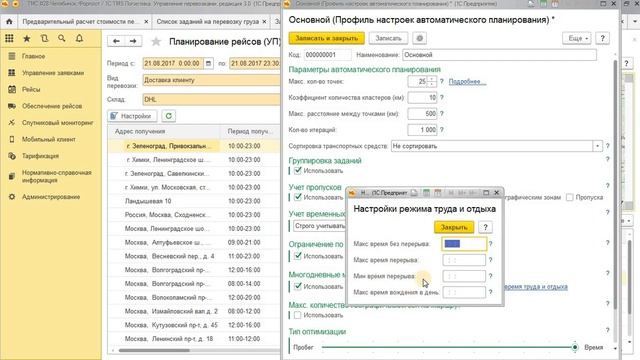Show help for Макс время без перерыва
Viewport: 640px width, 360px height.
tap(490, 244)
